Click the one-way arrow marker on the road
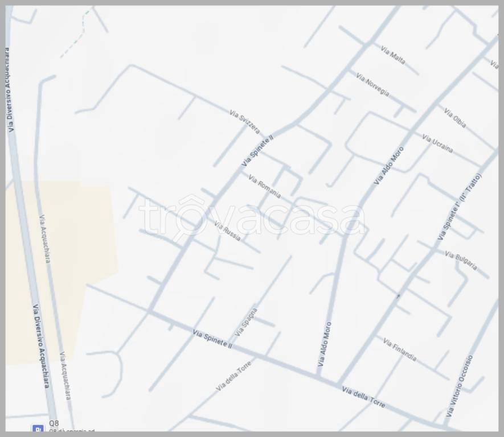The image size is (504, 437). coord(398,295)
